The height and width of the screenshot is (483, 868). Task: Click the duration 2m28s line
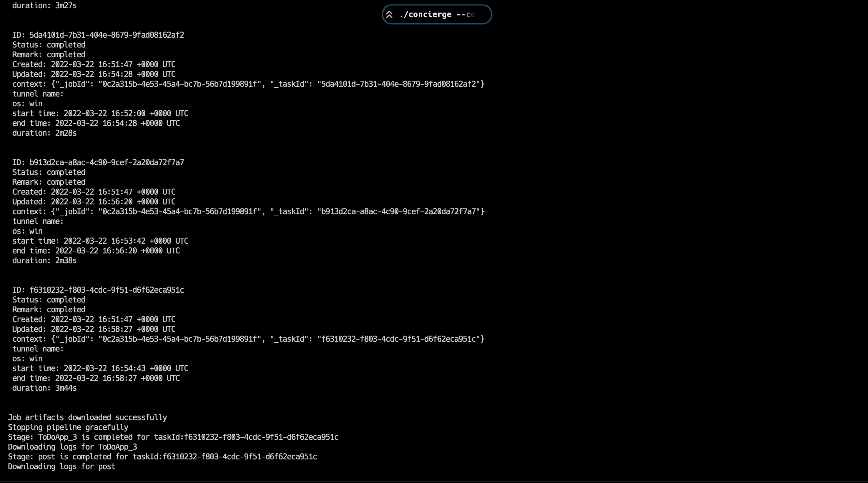[x=44, y=133]
